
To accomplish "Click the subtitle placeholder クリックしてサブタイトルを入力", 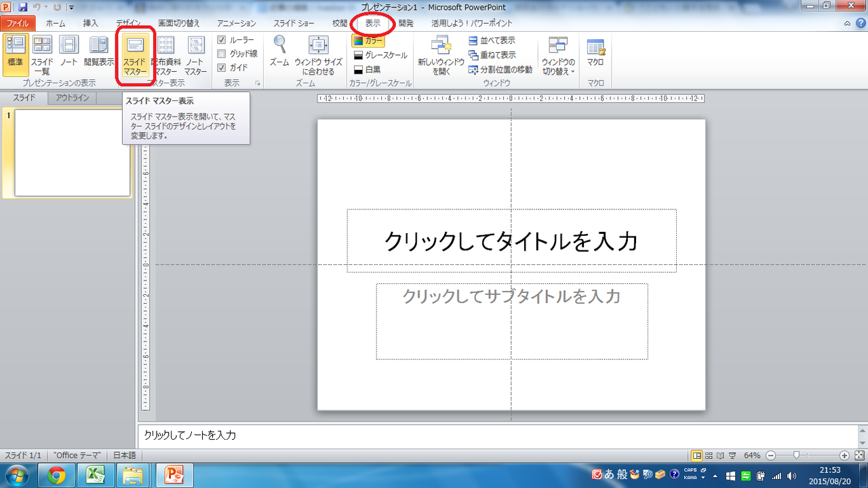I will (512, 321).
